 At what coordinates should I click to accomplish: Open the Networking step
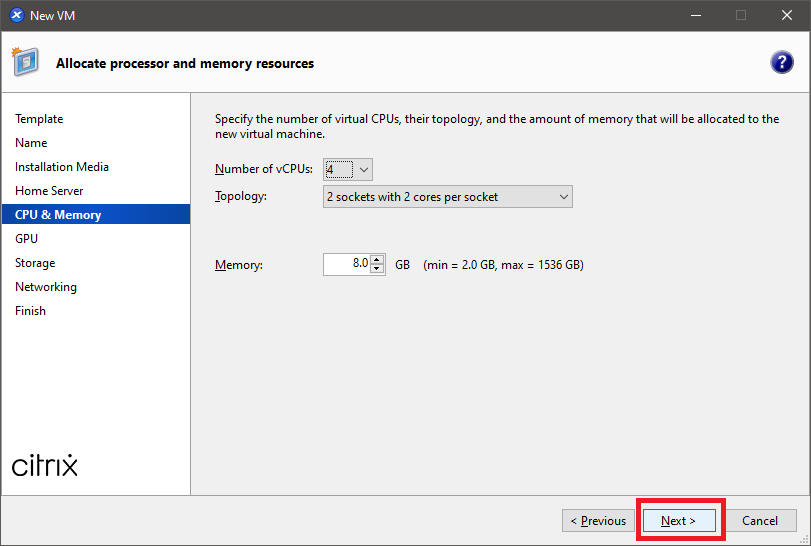pyautogui.click(x=46, y=287)
